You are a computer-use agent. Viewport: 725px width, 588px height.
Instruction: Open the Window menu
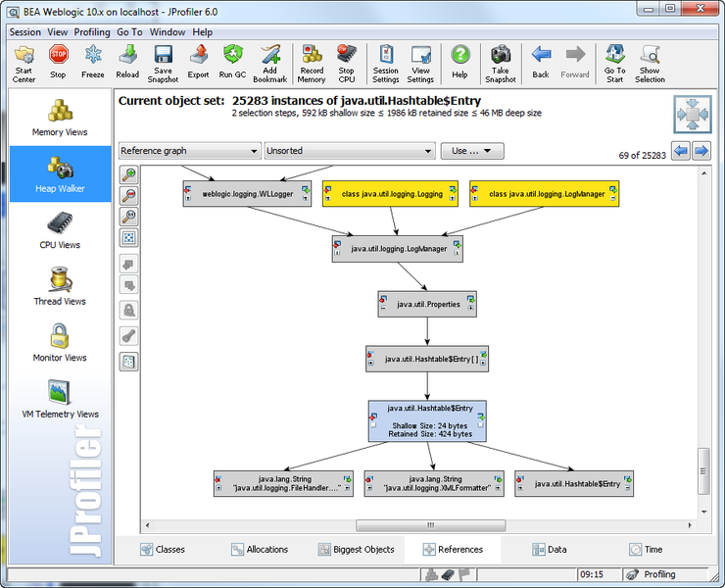pyautogui.click(x=168, y=32)
